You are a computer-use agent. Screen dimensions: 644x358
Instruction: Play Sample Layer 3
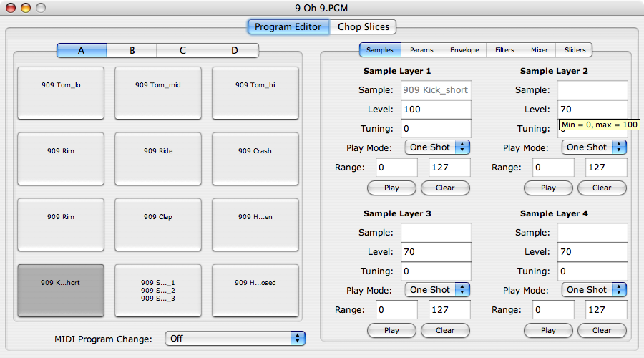pos(391,330)
